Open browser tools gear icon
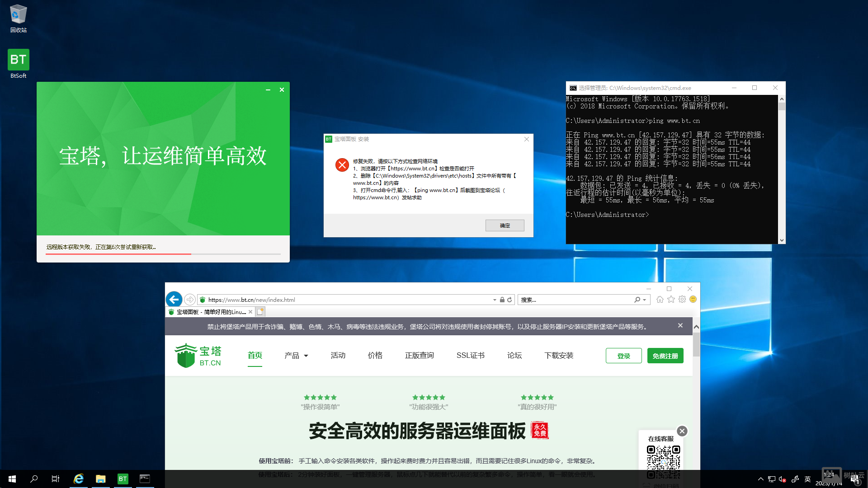This screenshot has height=488, width=868. point(682,300)
